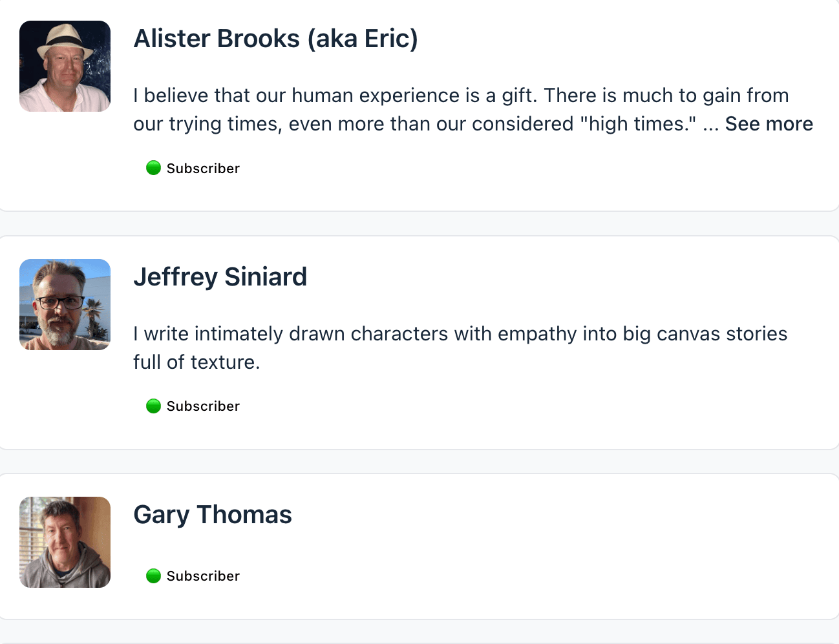Open Gary Thomas's profile picture
Screen dimensions: 839x644
tap(65, 542)
